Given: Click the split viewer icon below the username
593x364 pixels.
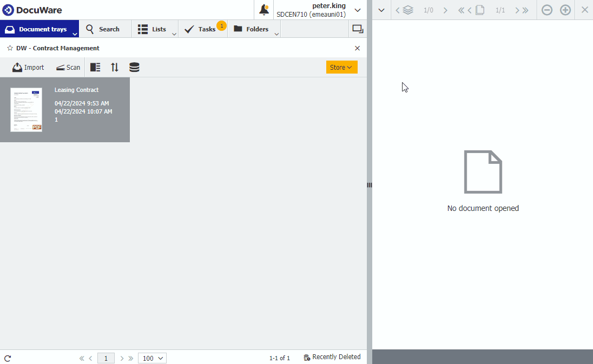Looking at the screenshot, I should [358, 29].
